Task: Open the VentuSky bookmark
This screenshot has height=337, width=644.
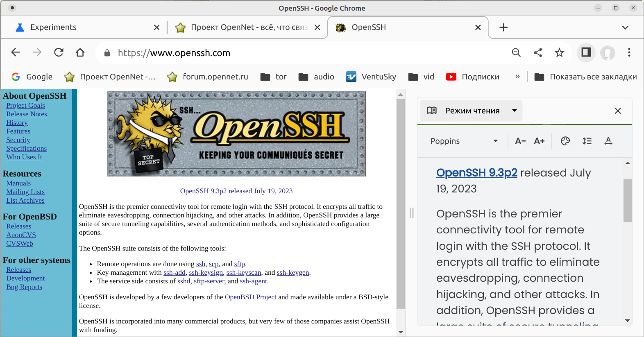Action: 371,77
